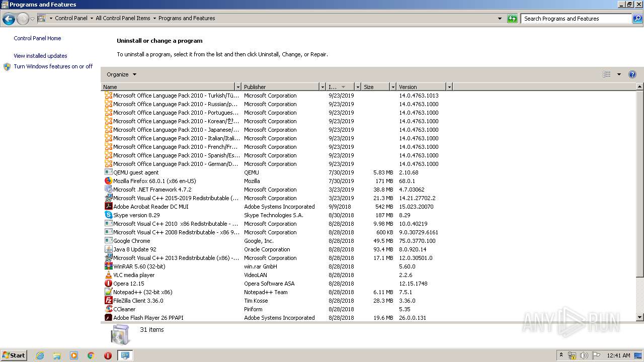Viewport: 644px width, 362px height.
Task: Click the volume speaker tray icon
Action: point(584,355)
